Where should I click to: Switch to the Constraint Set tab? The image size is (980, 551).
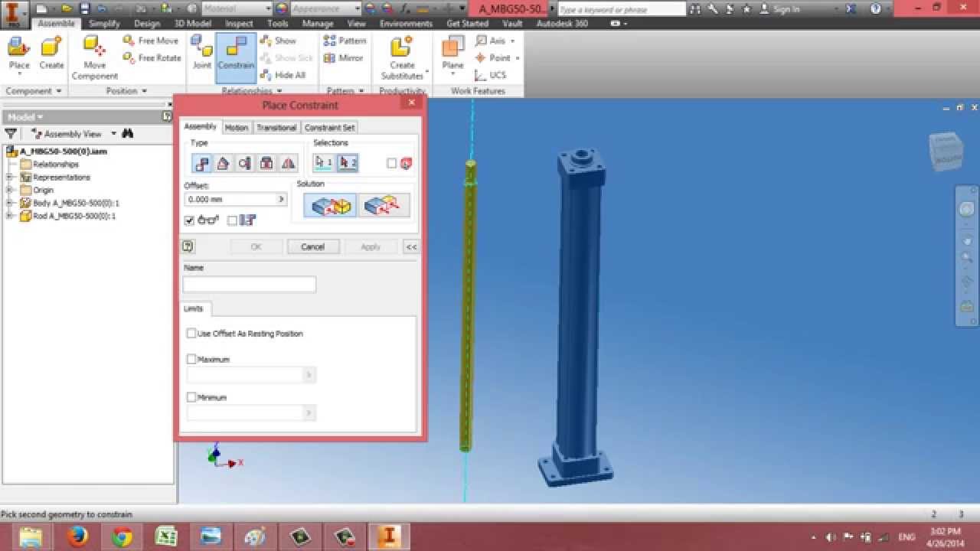click(x=329, y=128)
